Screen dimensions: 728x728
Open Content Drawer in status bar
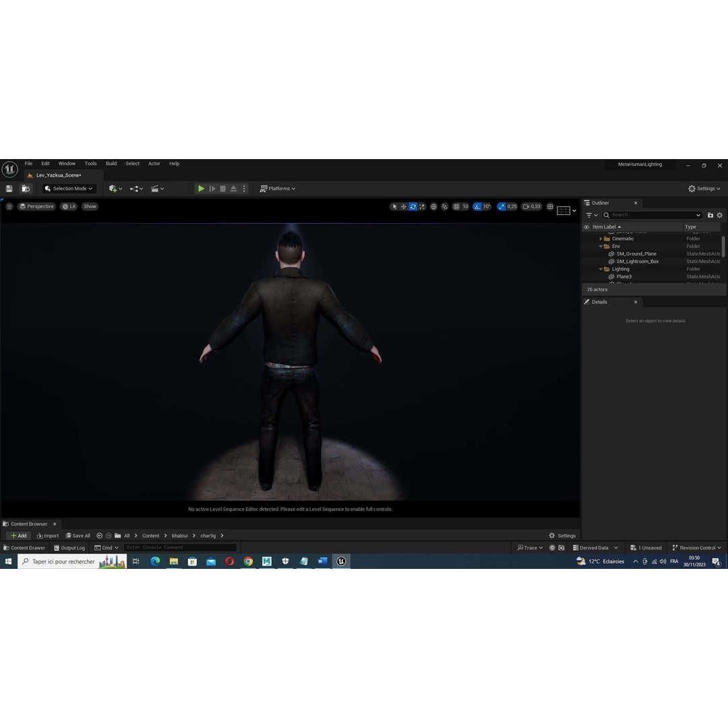[25, 548]
